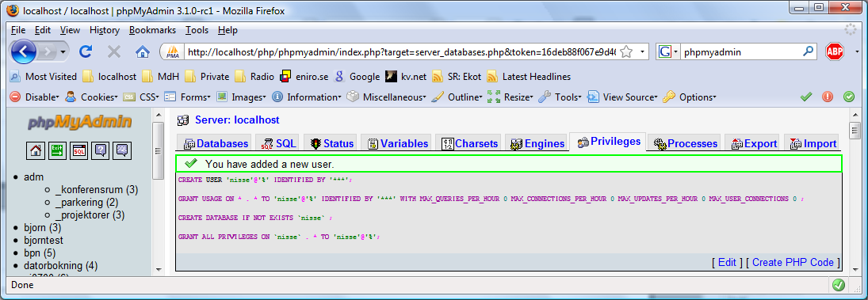Click the green checkmark standards icon in Web Developer toolbar
This screenshot has height=300, width=868.
coord(806,97)
